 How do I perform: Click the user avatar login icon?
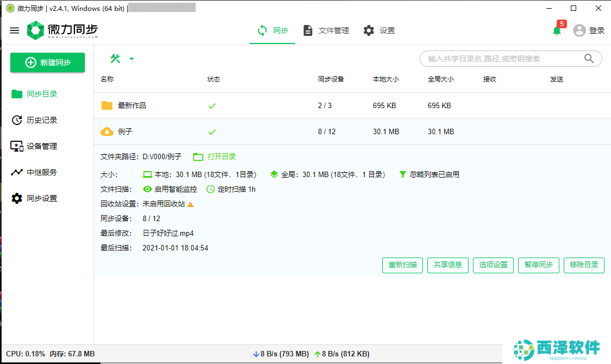click(x=579, y=30)
